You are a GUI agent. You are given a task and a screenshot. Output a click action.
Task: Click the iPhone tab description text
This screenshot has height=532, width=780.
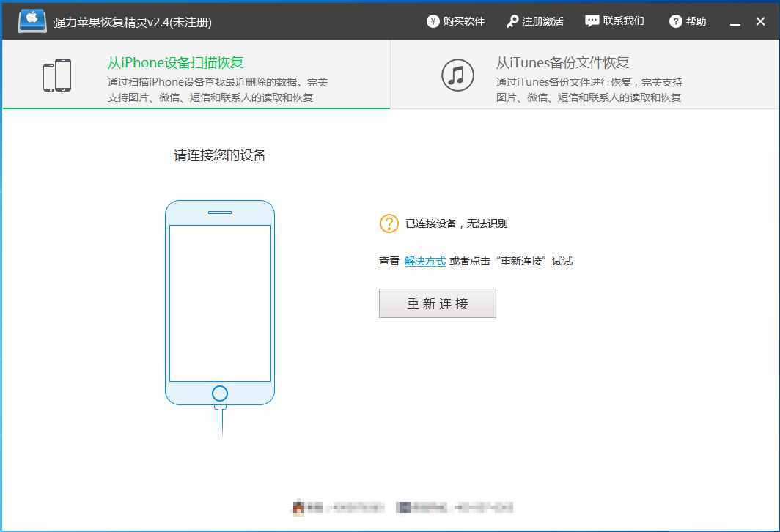click(218, 90)
